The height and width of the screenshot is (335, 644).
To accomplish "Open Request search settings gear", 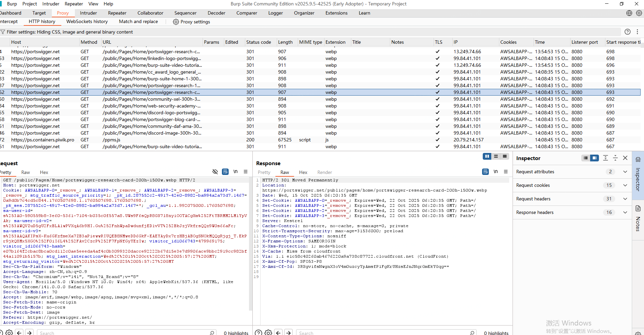I will (9, 333).
